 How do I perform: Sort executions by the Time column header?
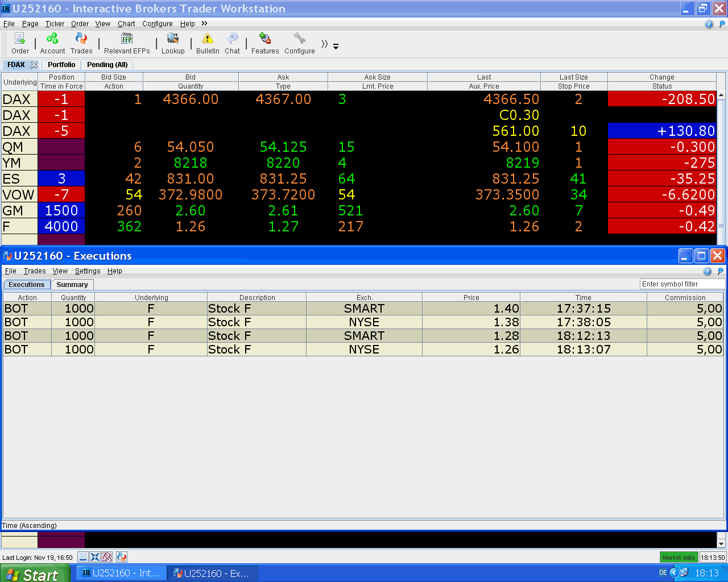(x=584, y=297)
